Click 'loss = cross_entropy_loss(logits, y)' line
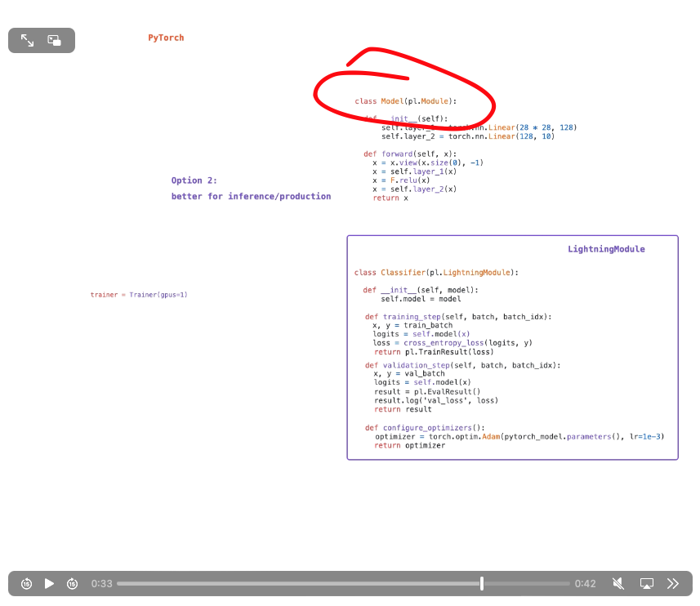The height and width of the screenshot is (606, 700). 453,343
